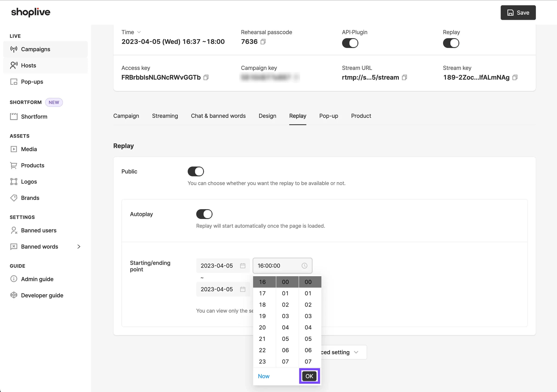This screenshot has height=392, width=557.
Task: Click the shoplive logo
Action: 31,12
